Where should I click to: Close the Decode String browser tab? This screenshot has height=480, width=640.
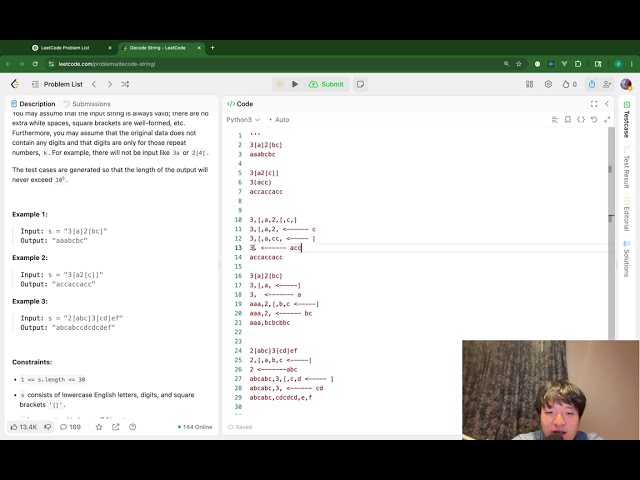tap(199, 48)
